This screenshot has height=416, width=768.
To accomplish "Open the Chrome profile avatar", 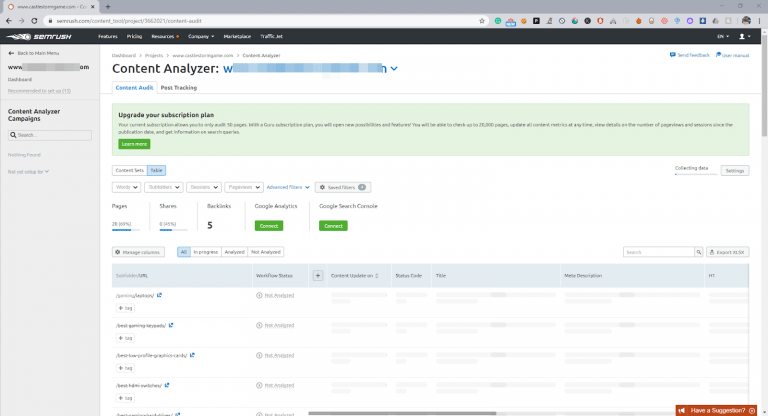I will (x=746, y=21).
